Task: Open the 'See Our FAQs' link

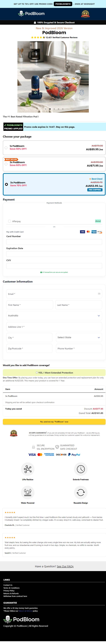Action: pyautogui.click(x=65, y=566)
